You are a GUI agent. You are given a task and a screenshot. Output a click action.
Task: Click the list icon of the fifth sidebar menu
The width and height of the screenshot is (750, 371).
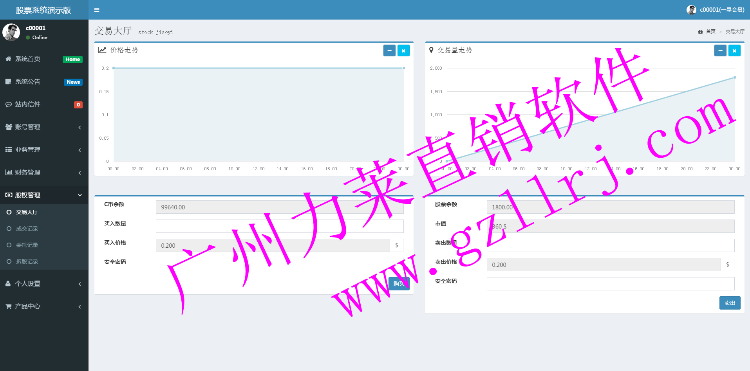[x=8, y=150]
